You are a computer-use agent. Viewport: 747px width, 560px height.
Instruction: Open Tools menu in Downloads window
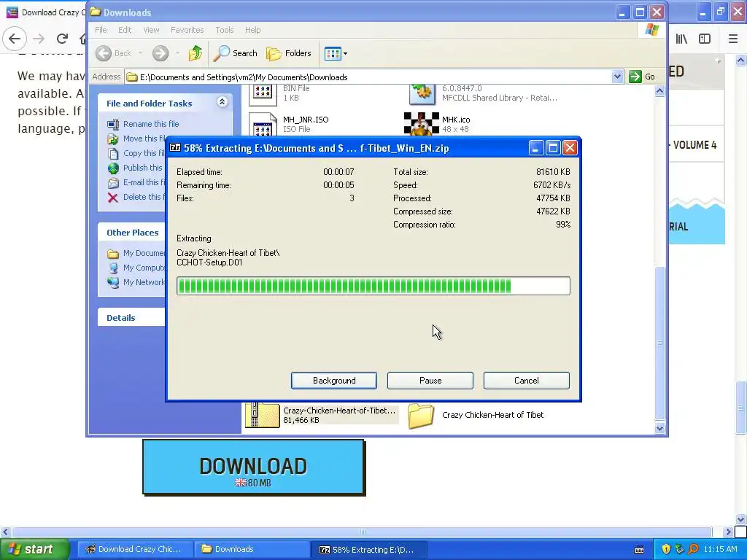(225, 30)
